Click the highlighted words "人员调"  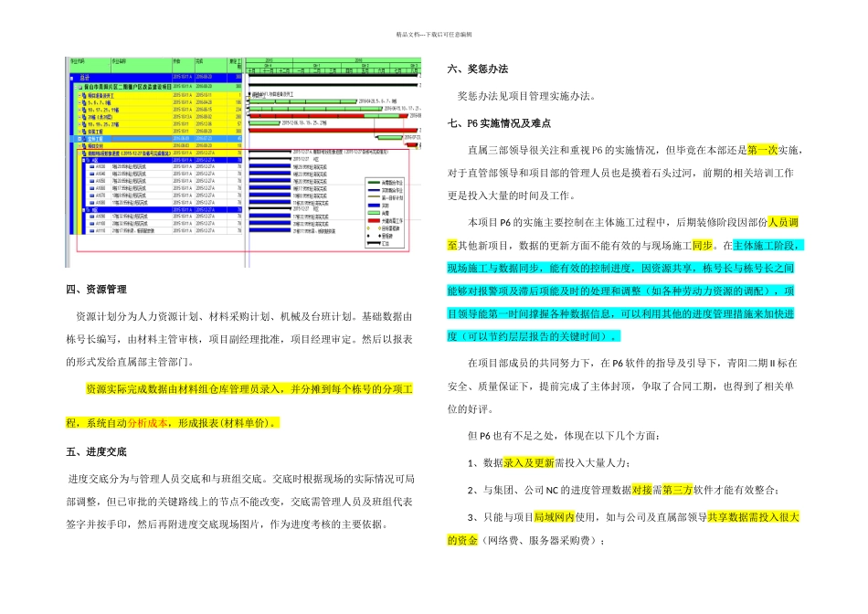pyautogui.click(x=783, y=222)
